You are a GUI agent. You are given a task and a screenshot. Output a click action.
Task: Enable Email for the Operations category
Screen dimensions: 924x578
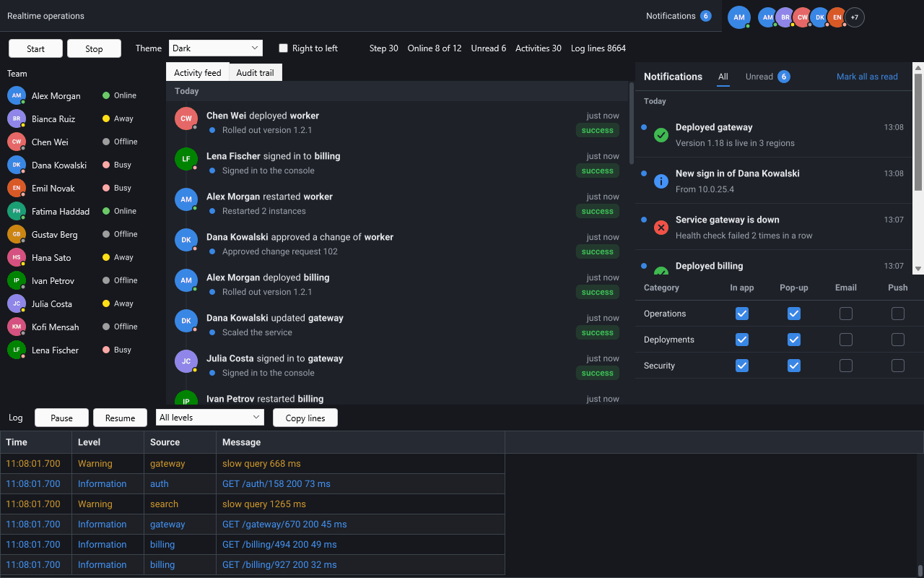click(846, 314)
